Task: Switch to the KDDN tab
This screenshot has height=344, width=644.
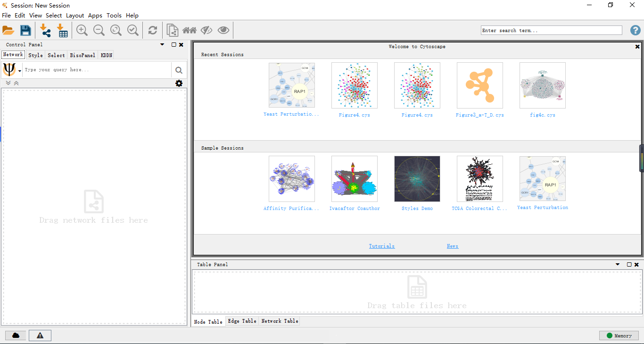Action: (107, 55)
